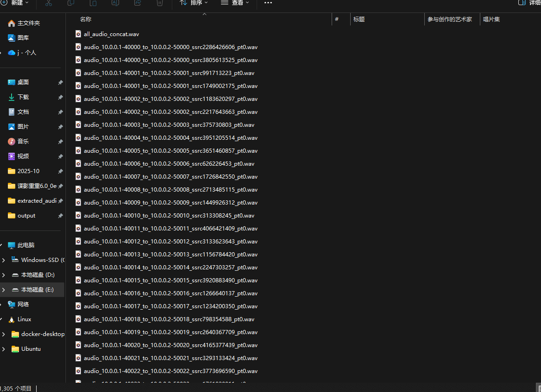The height and width of the screenshot is (392, 541).
Task: Click the 标题 column header
Action: [x=359, y=19]
